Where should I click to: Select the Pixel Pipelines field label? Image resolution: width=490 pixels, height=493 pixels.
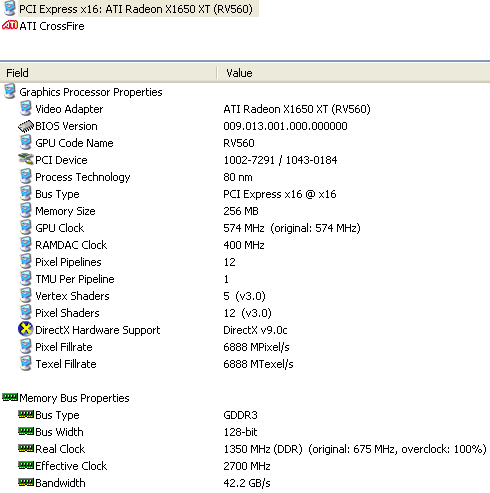pyautogui.click(x=68, y=262)
